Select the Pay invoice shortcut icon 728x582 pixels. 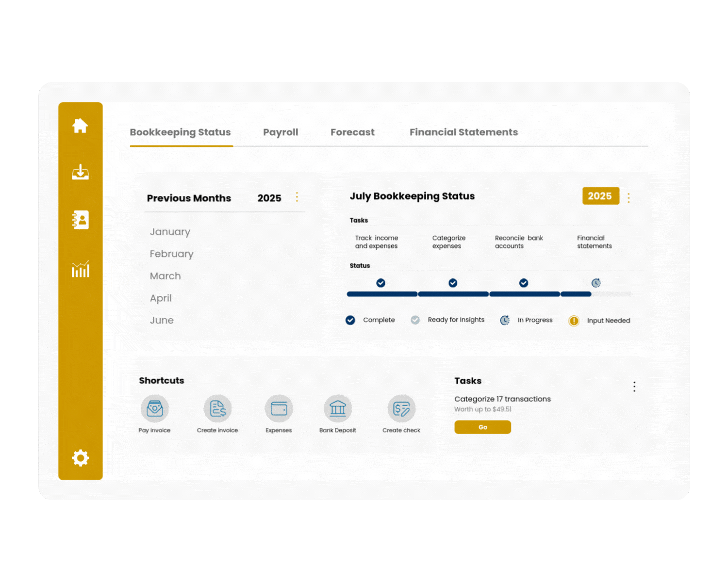154,409
